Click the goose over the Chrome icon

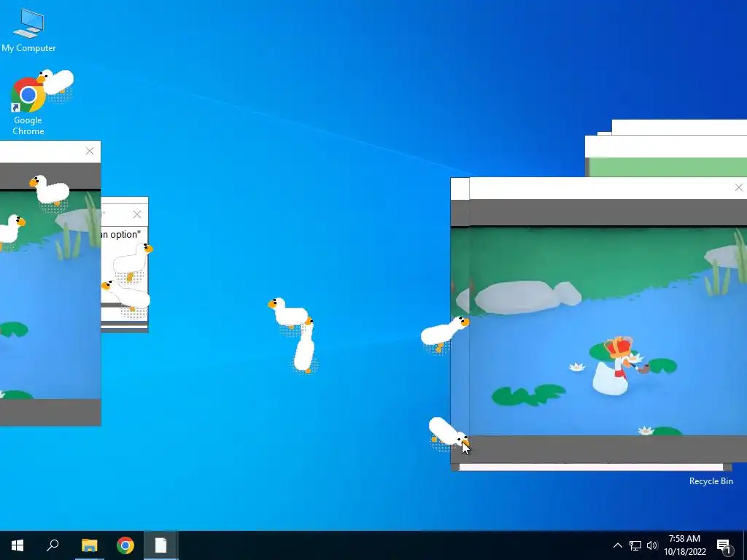[x=56, y=82]
